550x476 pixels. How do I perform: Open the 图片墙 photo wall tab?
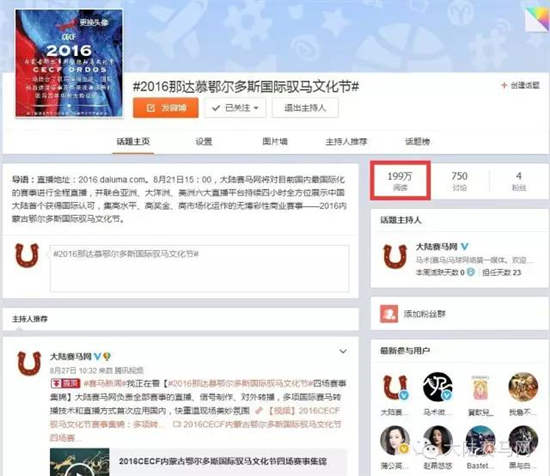[275, 142]
